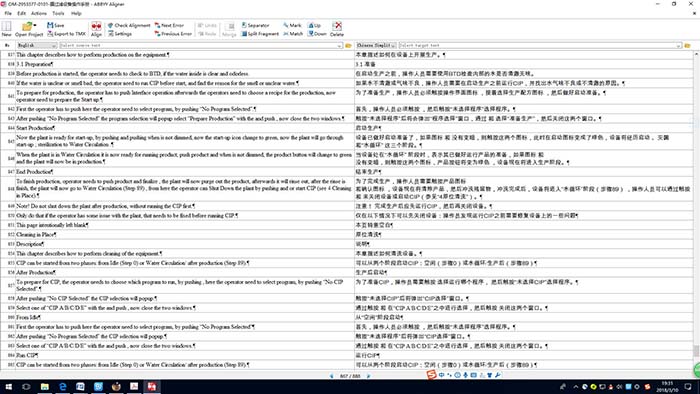The width and height of the screenshot is (700, 394).
Task: Delete the selected fragment
Action: [x=337, y=29]
